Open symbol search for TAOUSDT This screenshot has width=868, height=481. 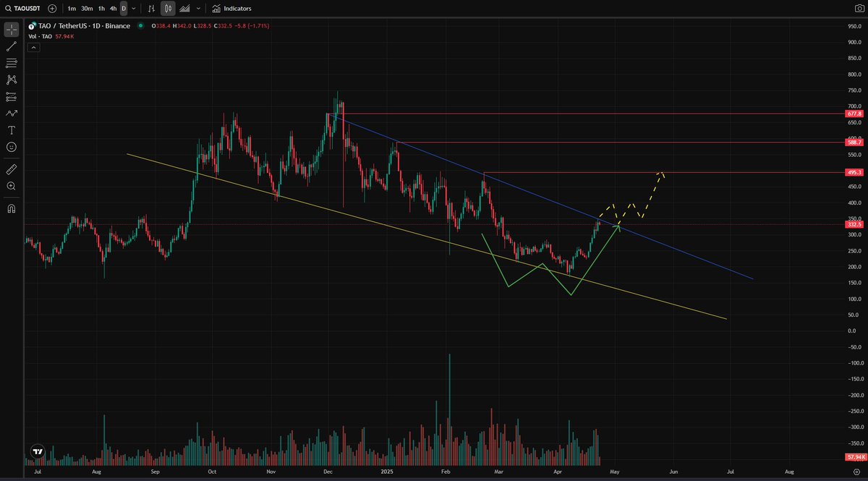click(x=22, y=9)
